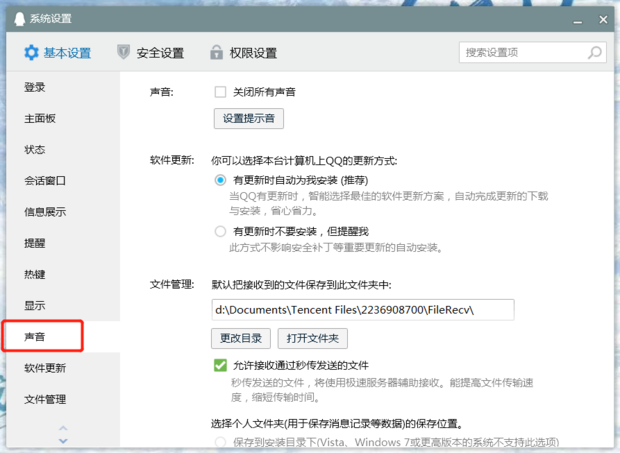Click the file receive folder path field
The width and height of the screenshot is (620, 453).
[x=363, y=310]
